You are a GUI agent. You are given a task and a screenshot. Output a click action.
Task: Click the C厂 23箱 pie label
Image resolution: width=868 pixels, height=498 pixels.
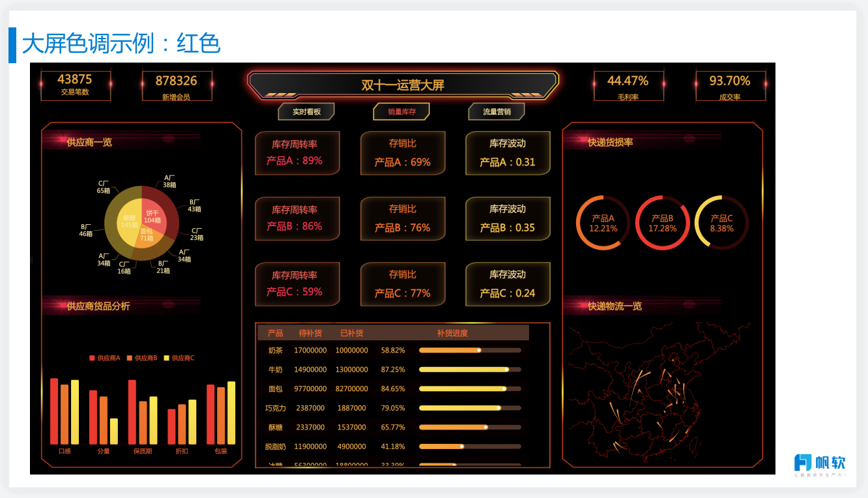197,235
